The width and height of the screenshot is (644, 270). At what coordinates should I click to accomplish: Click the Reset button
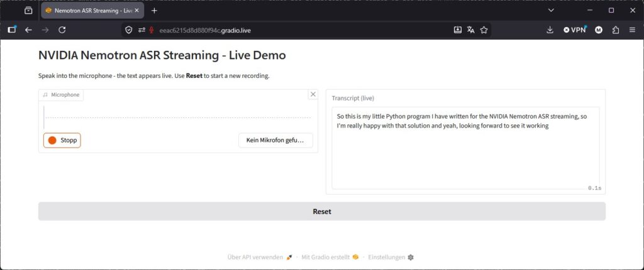coord(321,212)
